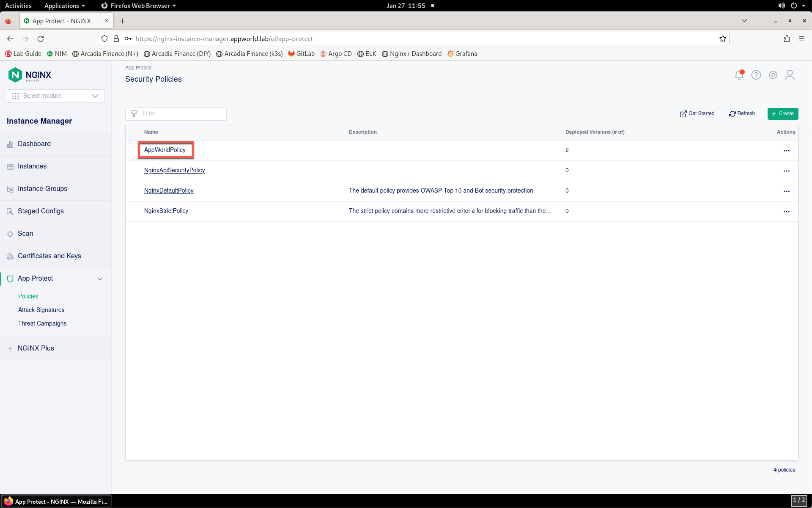The width and height of the screenshot is (812, 508).
Task: Go to Instances in the sidebar
Action: pos(32,166)
